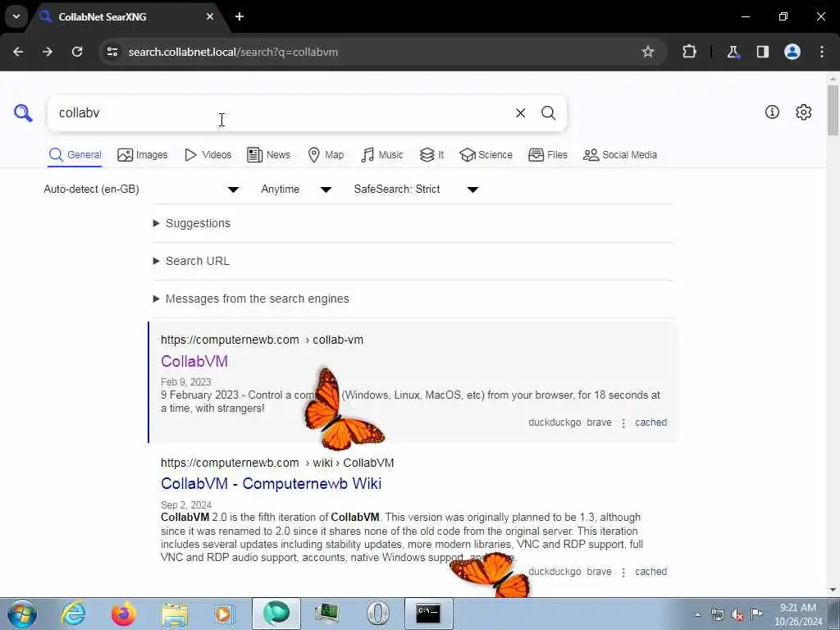Open CollabVM - Computernewb Wiki link

271,483
